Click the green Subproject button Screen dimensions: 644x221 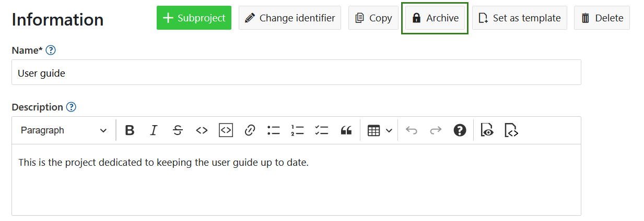coord(194,18)
